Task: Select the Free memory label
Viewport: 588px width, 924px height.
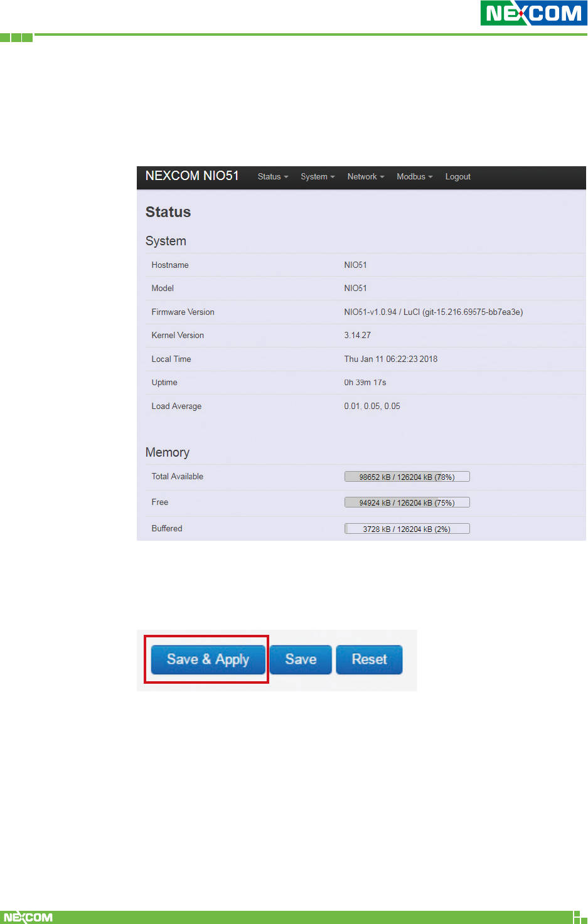Action: point(160,502)
